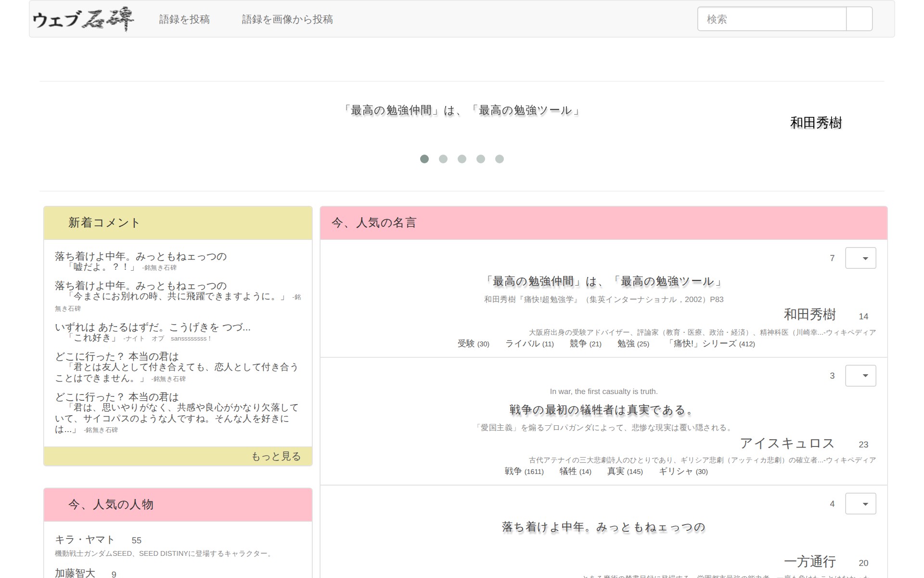This screenshot has width=924, height=578.
Task: Click the ウェブ石碑 site logo
Action: pos(83,19)
